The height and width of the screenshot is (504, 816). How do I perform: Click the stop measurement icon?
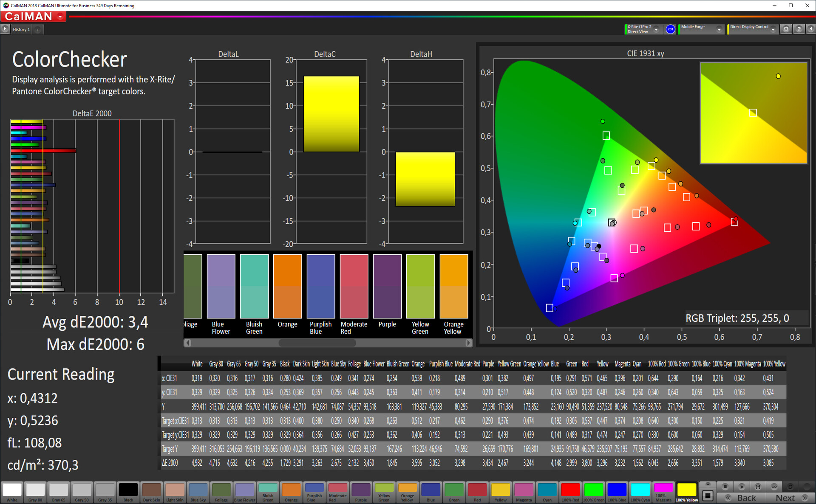tap(725, 486)
